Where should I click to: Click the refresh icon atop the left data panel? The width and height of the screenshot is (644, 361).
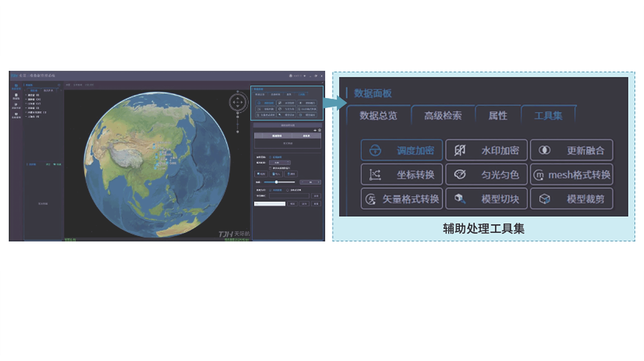59,85
